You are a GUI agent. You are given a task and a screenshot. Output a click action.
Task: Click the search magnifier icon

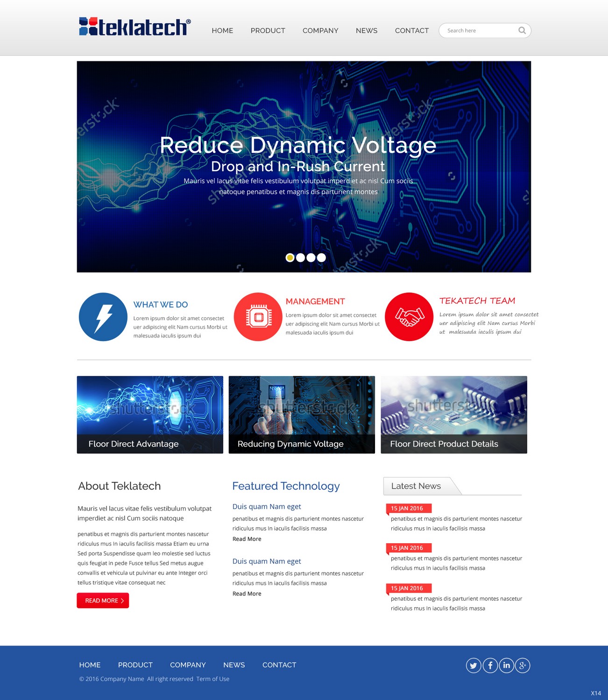pyautogui.click(x=522, y=30)
